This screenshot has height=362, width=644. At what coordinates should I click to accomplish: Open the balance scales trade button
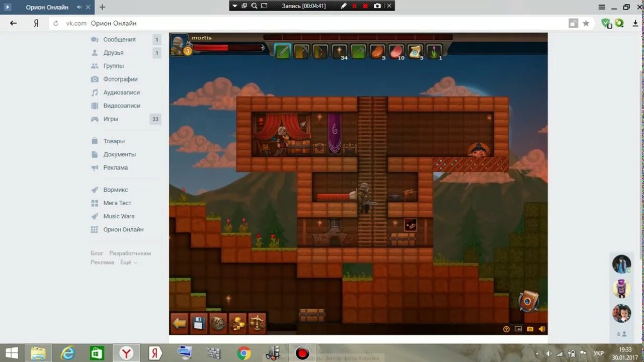pyautogui.click(x=257, y=323)
